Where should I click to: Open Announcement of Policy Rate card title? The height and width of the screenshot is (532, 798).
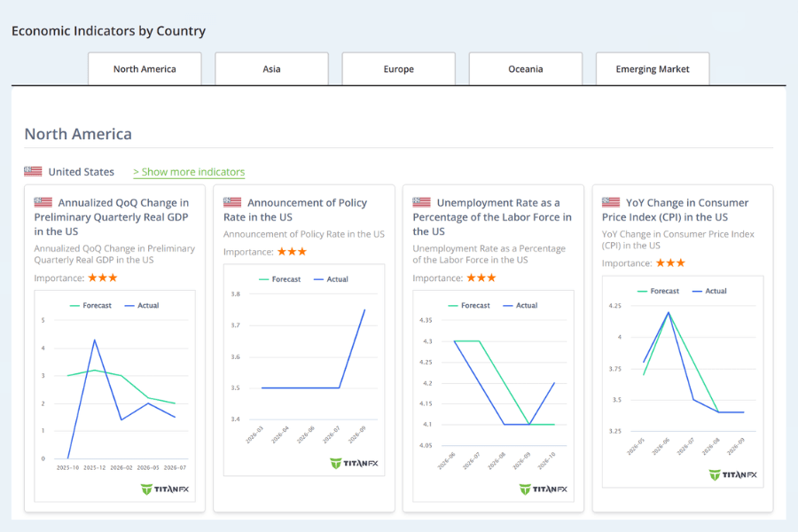click(295, 210)
